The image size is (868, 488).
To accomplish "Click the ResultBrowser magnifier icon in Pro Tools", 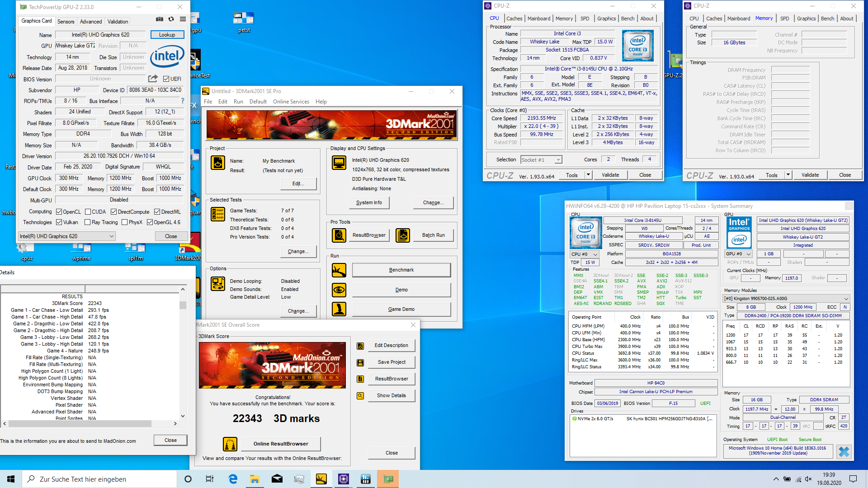I will [x=339, y=235].
